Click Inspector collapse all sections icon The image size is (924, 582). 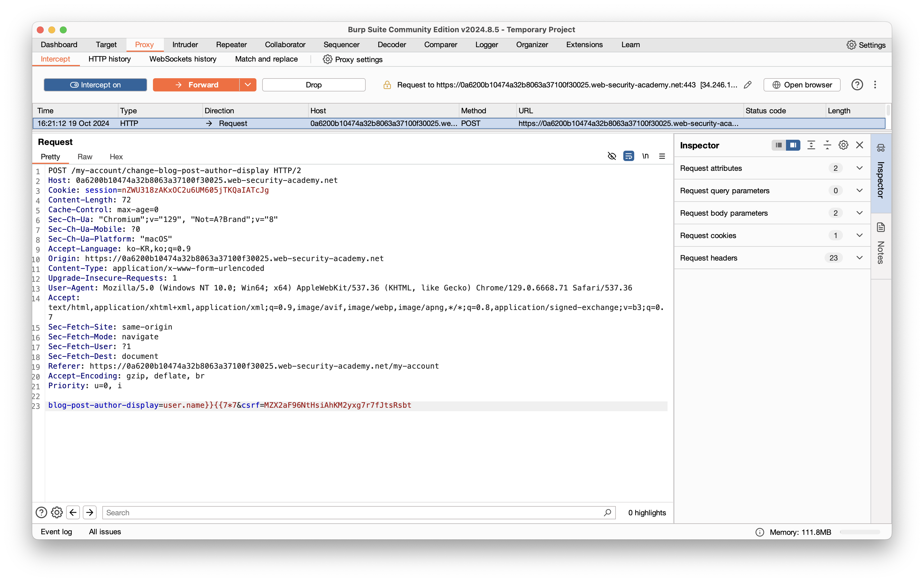827,145
